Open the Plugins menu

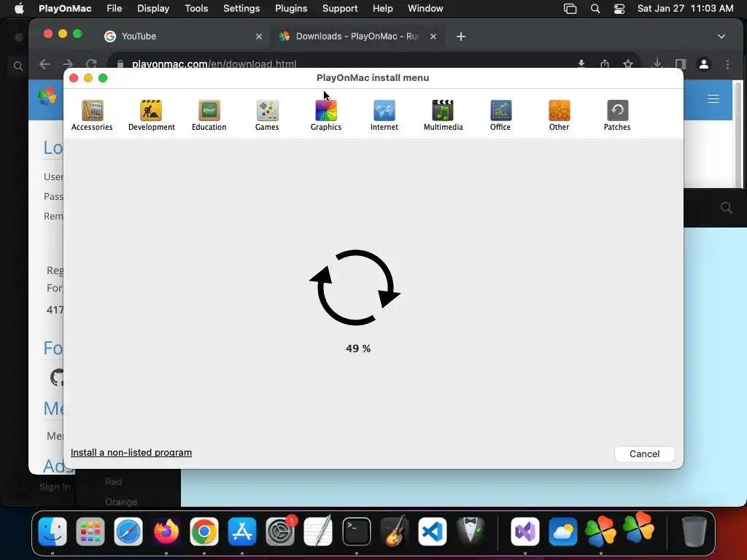tap(291, 8)
